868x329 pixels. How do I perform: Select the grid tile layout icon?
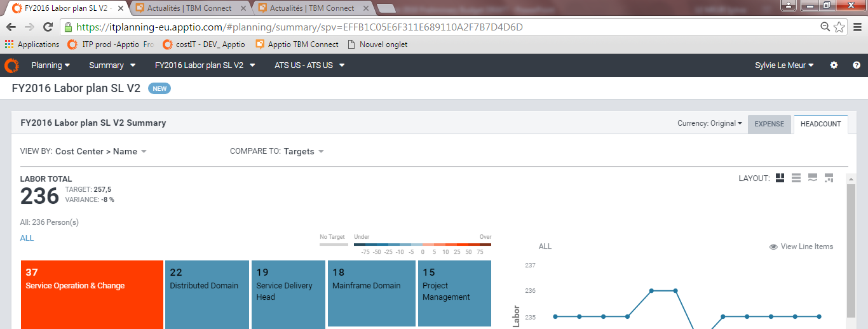(x=780, y=178)
